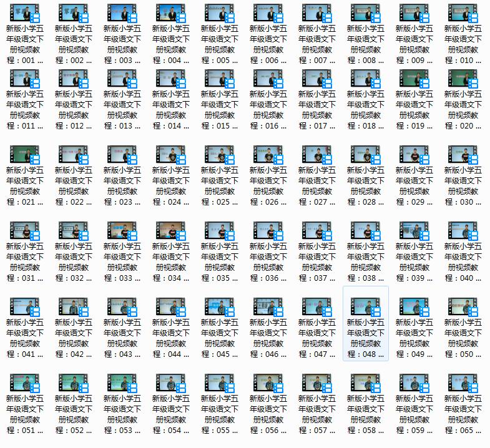Select the video file numbered 015
Image resolution: width=490 pixels, height=448 pixels.
[x=219, y=79]
